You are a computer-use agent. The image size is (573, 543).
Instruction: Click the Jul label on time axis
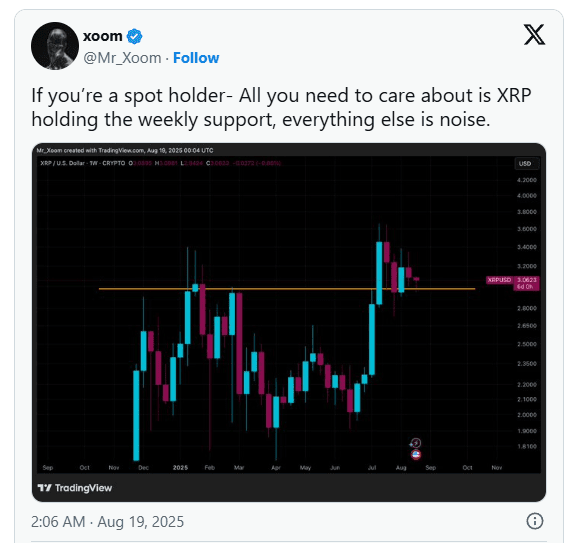click(x=372, y=467)
